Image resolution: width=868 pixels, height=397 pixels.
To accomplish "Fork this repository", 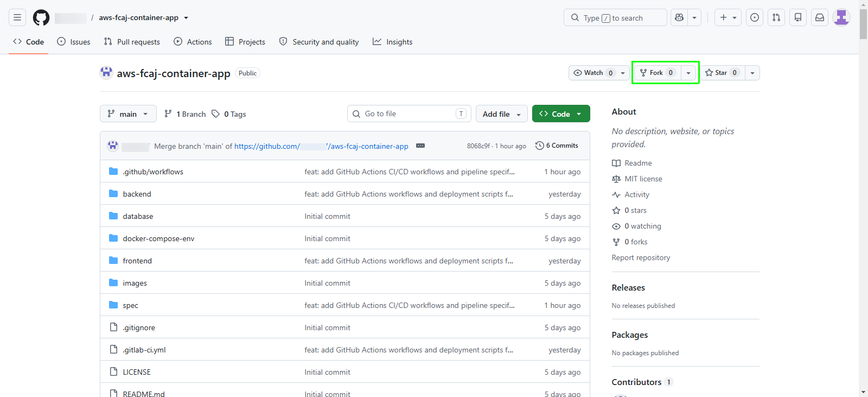I will (x=657, y=73).
